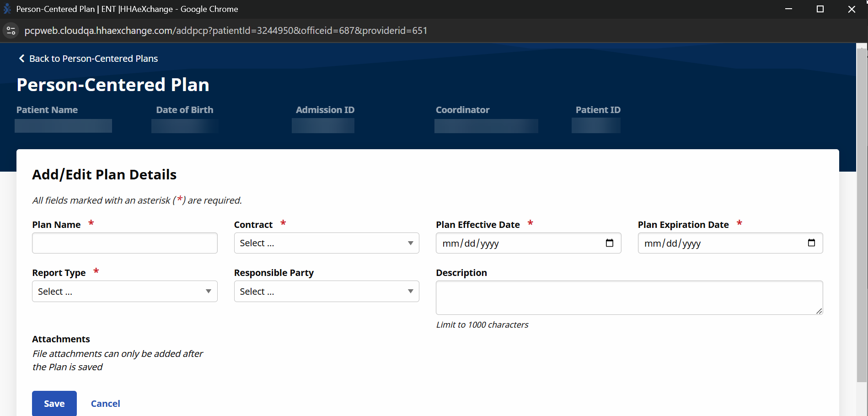Viewport: 868px width, 416px height.
Task: Click the vertical page scrollbar
Action: [863, 206]
